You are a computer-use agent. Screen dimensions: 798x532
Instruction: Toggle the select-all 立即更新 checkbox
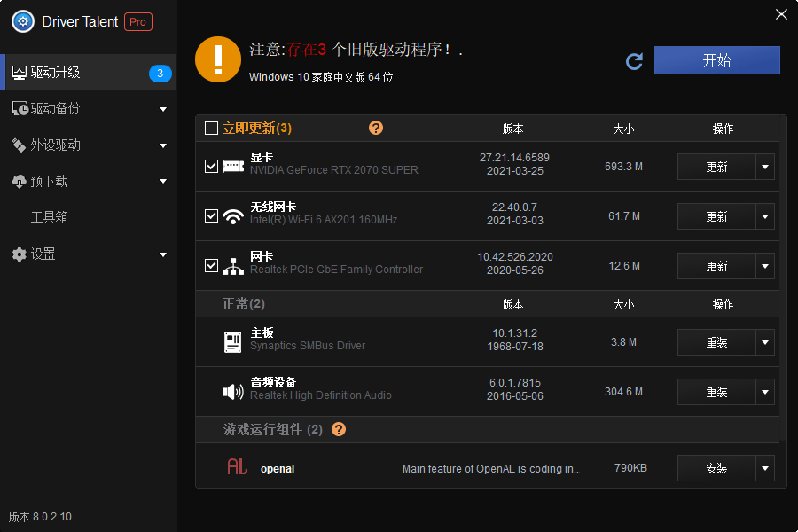(x=211, y=128)
